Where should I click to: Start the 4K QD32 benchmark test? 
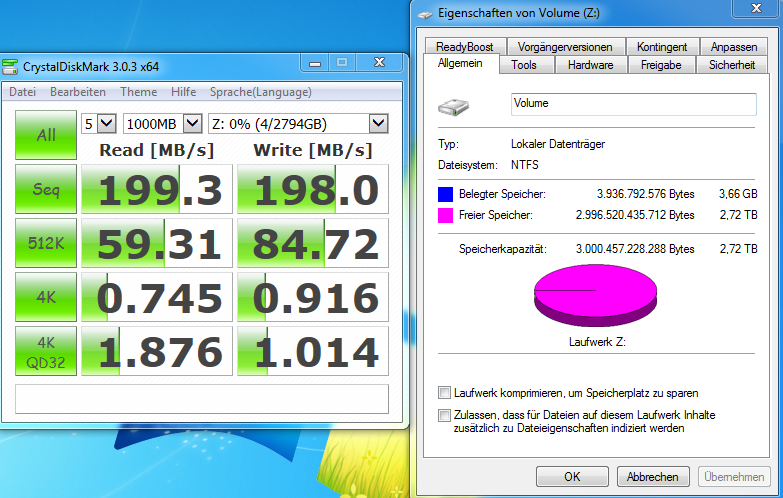point(46,351)
